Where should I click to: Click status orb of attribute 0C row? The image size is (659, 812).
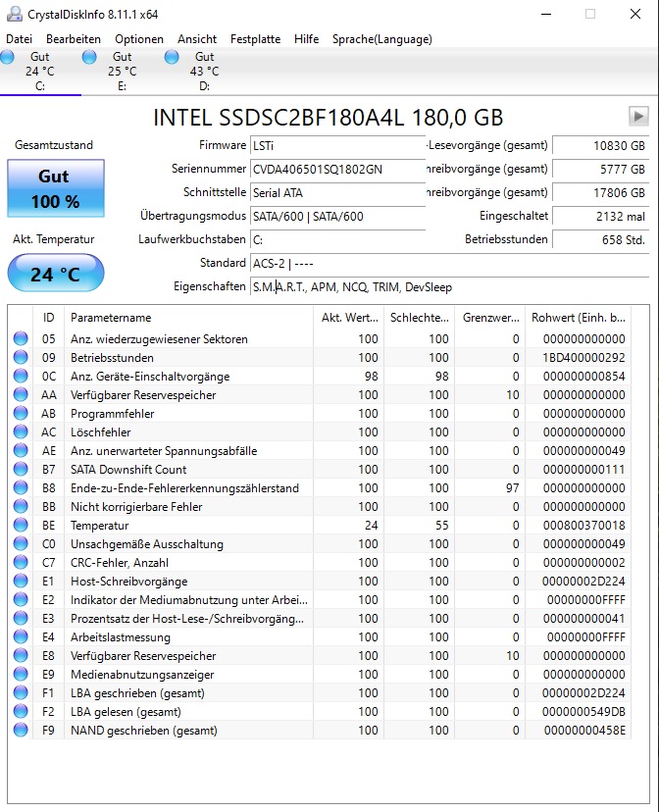click(x=21, y=376)
